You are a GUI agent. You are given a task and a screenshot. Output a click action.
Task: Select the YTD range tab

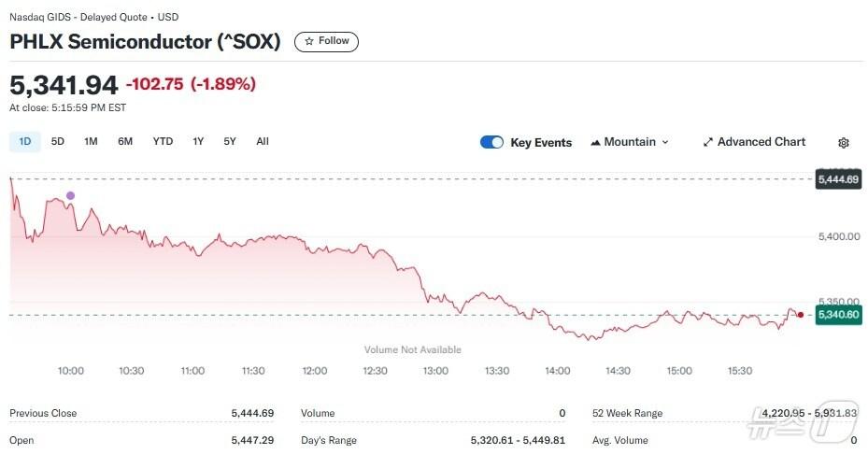pos(163,142)
